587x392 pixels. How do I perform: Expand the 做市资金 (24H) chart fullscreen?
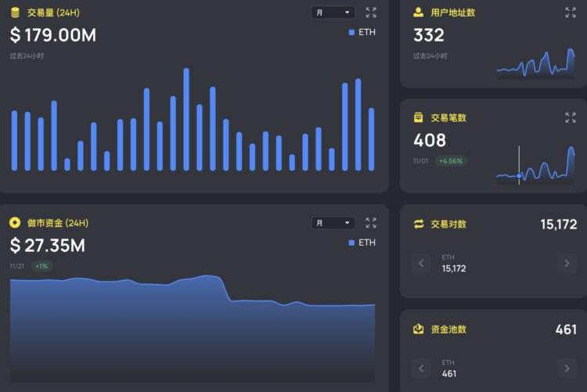pos(371,223)
